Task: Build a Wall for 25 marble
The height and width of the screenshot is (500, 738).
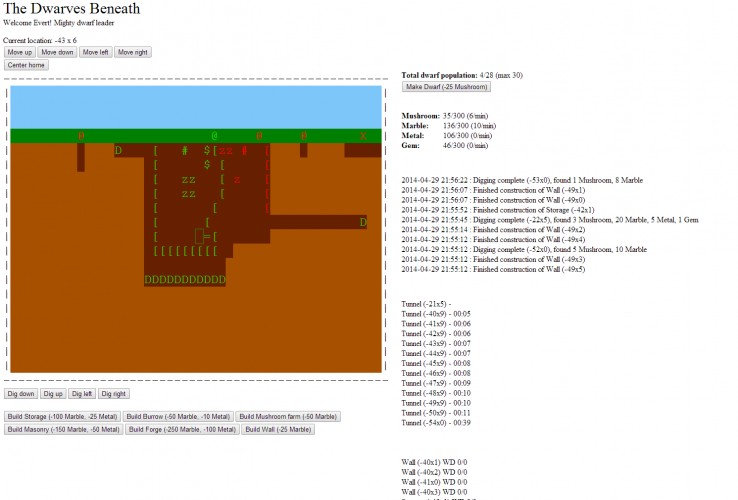Action: [x=278, y=429]
